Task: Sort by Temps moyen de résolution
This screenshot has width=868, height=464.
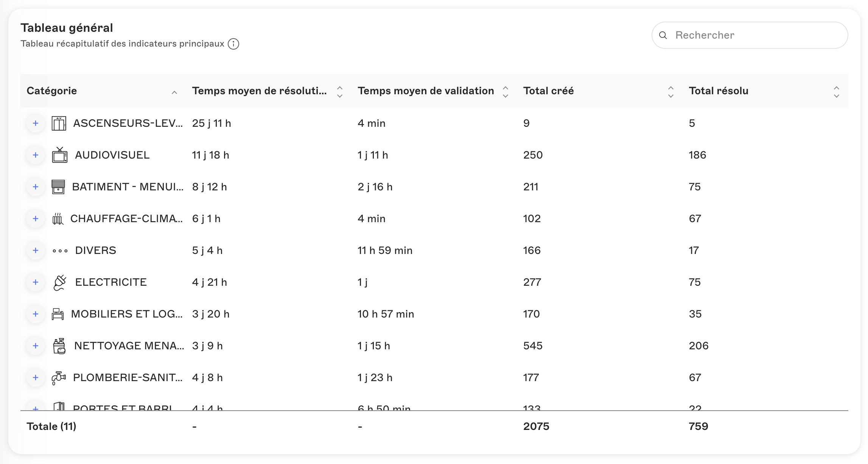Action: 340,92
